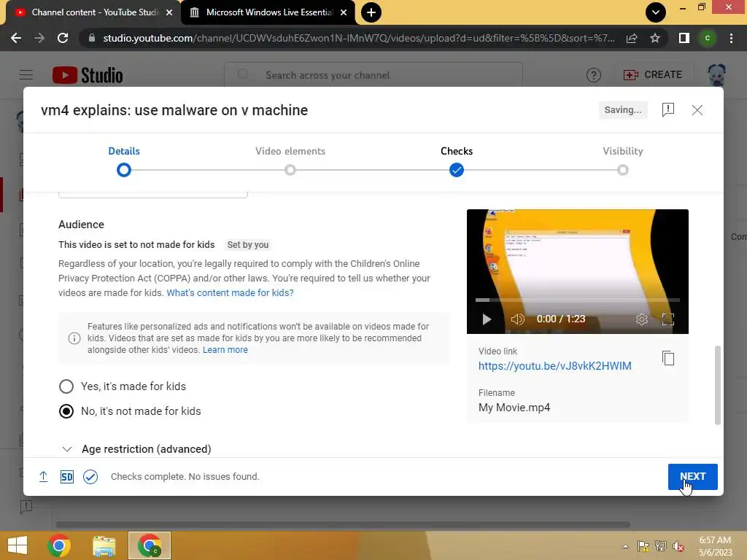Click the address bar URL
This screenshot has height=560, width=747.
tap(359, 38)
